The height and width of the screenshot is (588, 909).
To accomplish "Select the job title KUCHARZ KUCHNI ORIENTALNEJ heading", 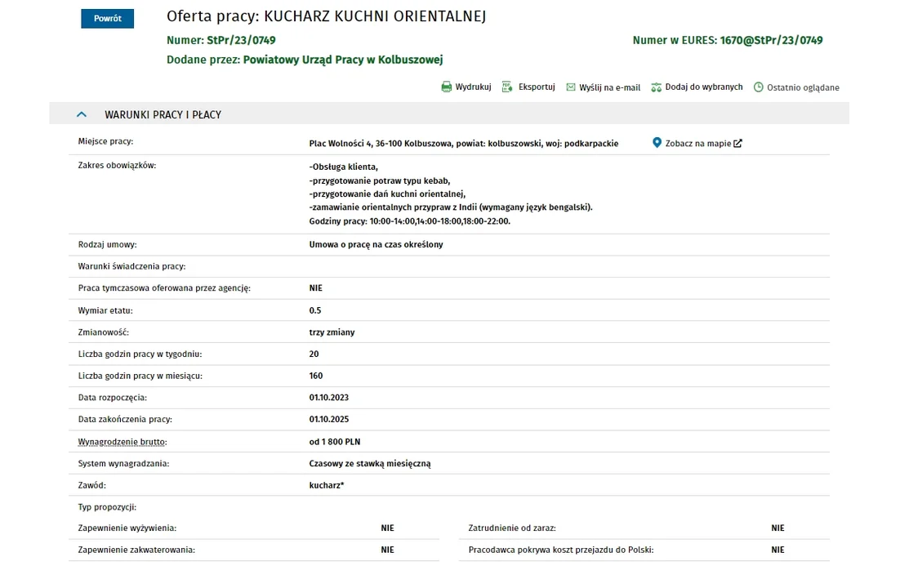I will (x=375, y=16).
